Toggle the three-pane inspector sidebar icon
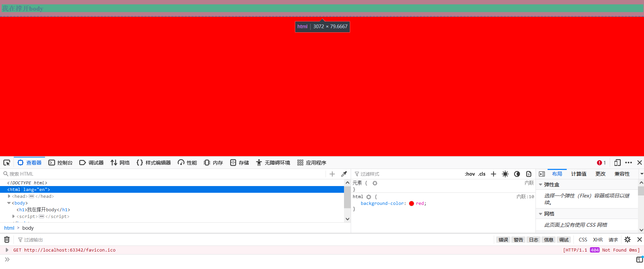 click(542, 174)
